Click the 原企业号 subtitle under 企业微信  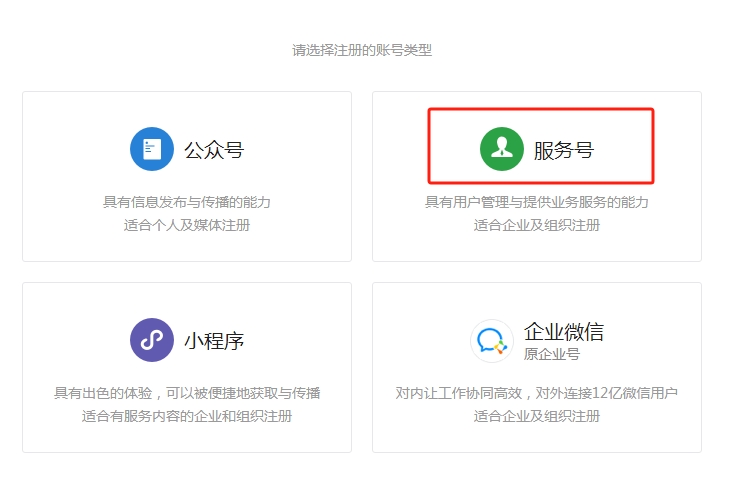tap(552, 354)
